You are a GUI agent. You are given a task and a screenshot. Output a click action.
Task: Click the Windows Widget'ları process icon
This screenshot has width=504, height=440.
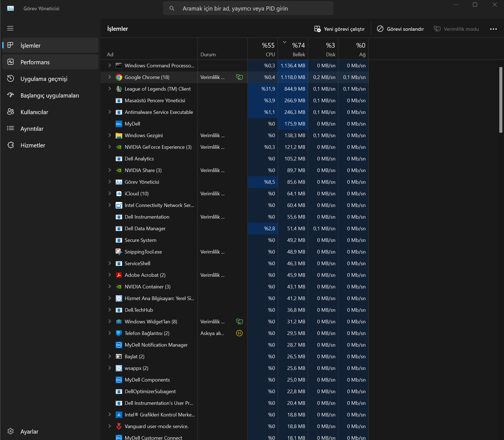point(119,322)
